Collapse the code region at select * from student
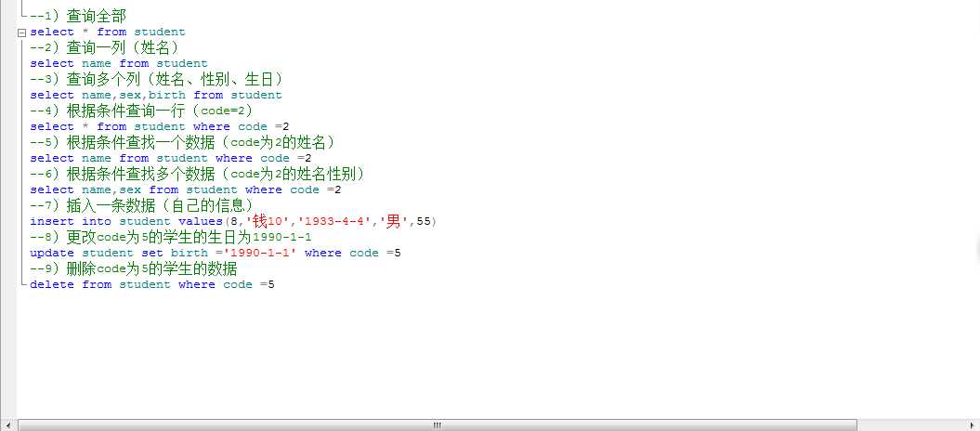This screenshot has height=431, width=980. click(x=22, y=33)
